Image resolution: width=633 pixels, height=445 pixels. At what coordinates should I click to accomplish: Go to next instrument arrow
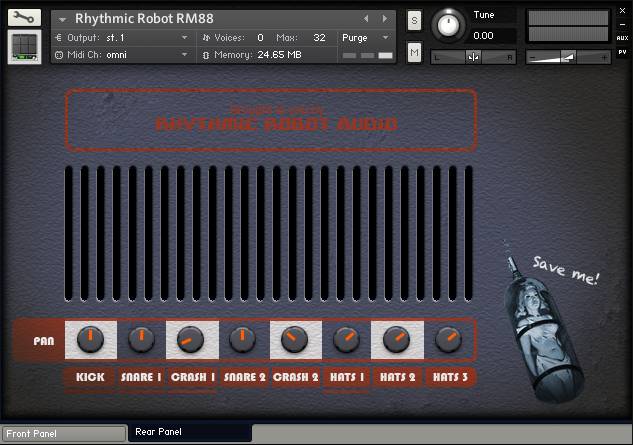point(385,19)
